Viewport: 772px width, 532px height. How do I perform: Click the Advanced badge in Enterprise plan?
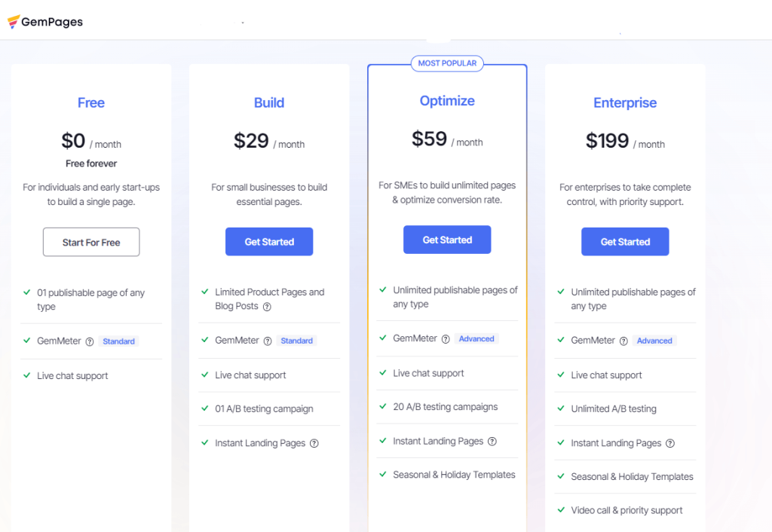pyautogui.click(x=654, y=341)
